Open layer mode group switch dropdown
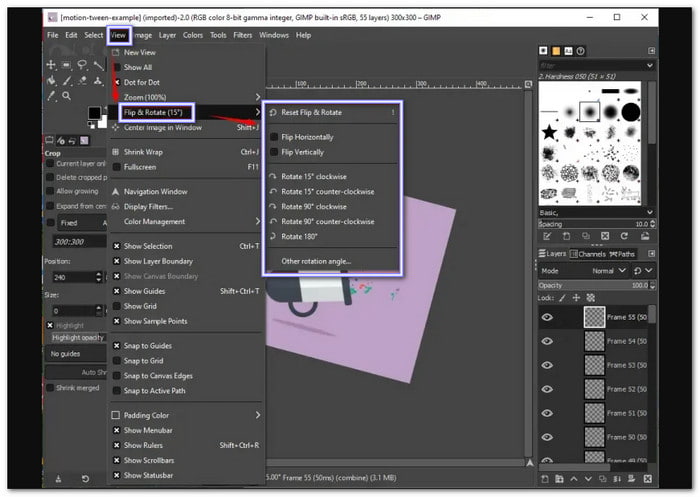Viewport: 700px width, 497px height. click(x=643, y=271)
